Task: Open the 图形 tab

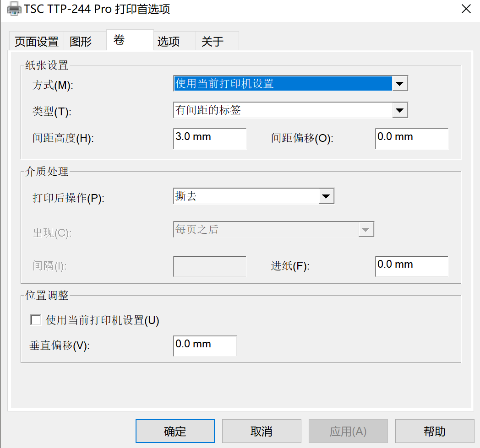Action: tap(81, 42)
